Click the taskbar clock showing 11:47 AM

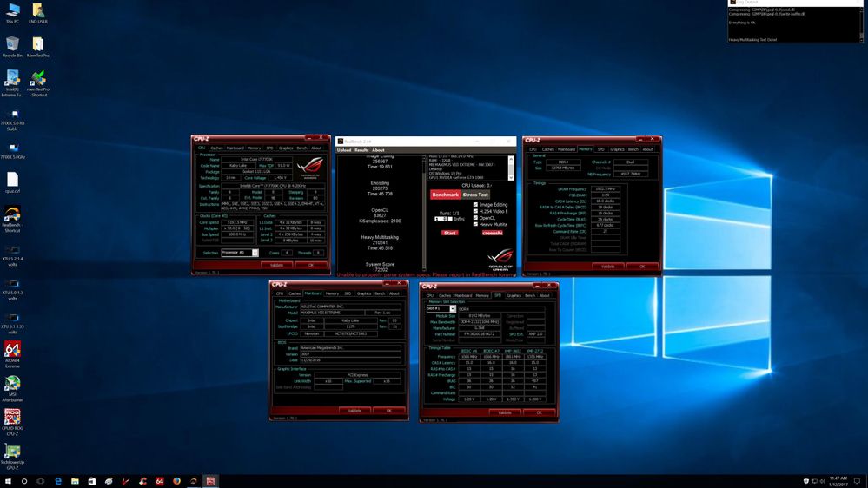(838, 481)
